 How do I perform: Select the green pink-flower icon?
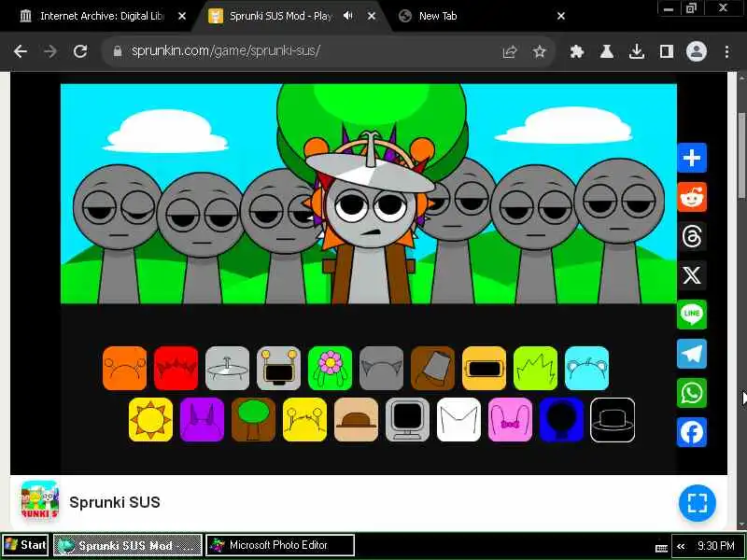point(331,368)
